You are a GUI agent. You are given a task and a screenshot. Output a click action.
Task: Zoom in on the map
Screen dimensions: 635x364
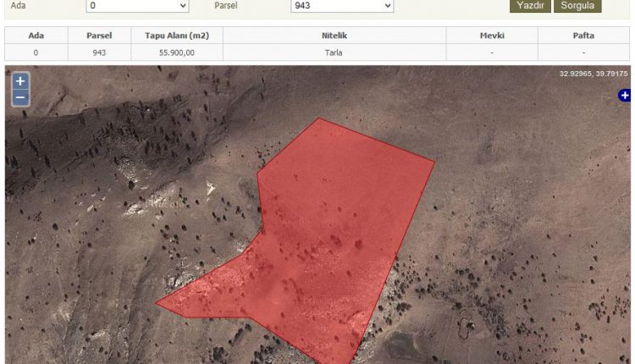point(20,82)
